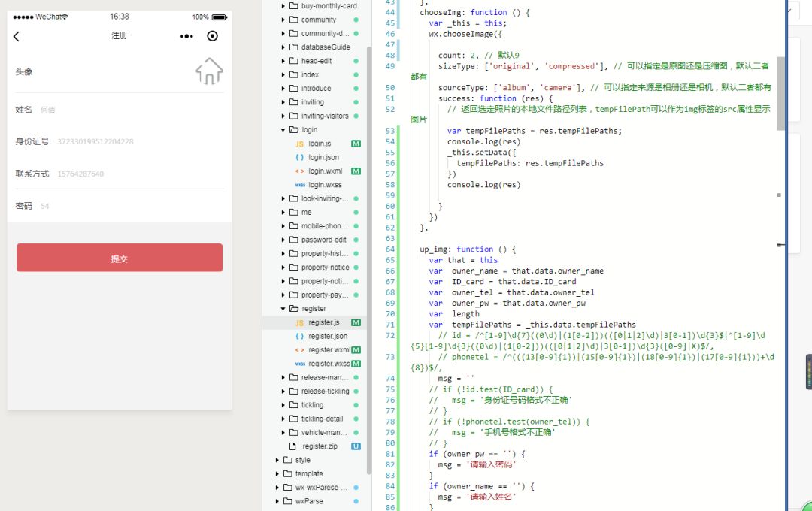Click the green dot beside community folder
Screen dimensions: 812x511
tap(356, 20)
